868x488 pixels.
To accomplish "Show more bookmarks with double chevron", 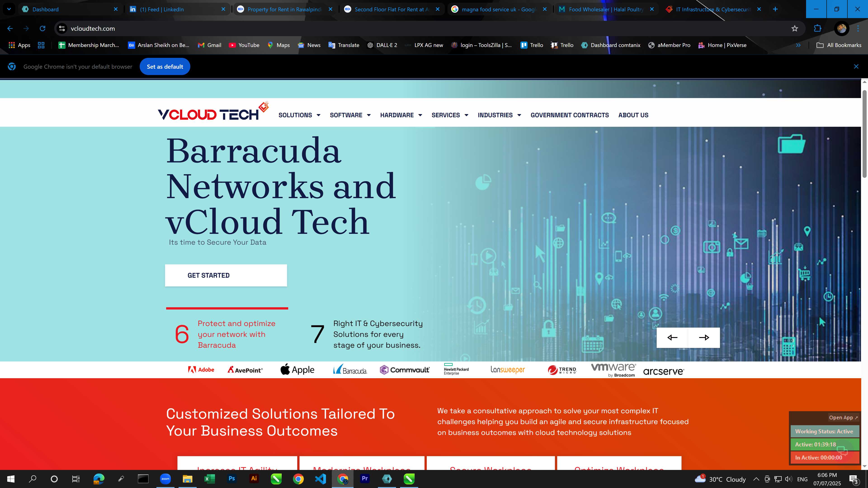I will [798, 45].
